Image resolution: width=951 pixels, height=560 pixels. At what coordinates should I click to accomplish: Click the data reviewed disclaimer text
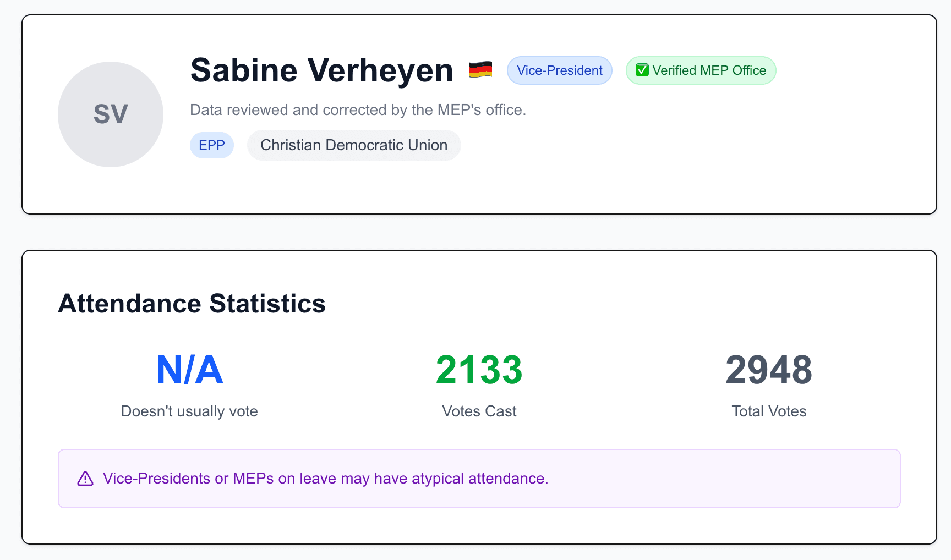pos(358,109)
